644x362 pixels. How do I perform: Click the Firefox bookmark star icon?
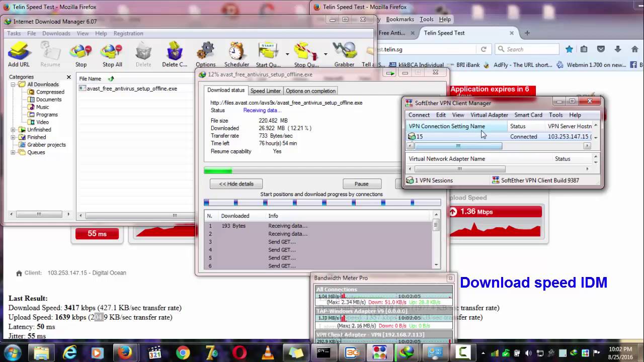tap(569, 49)
